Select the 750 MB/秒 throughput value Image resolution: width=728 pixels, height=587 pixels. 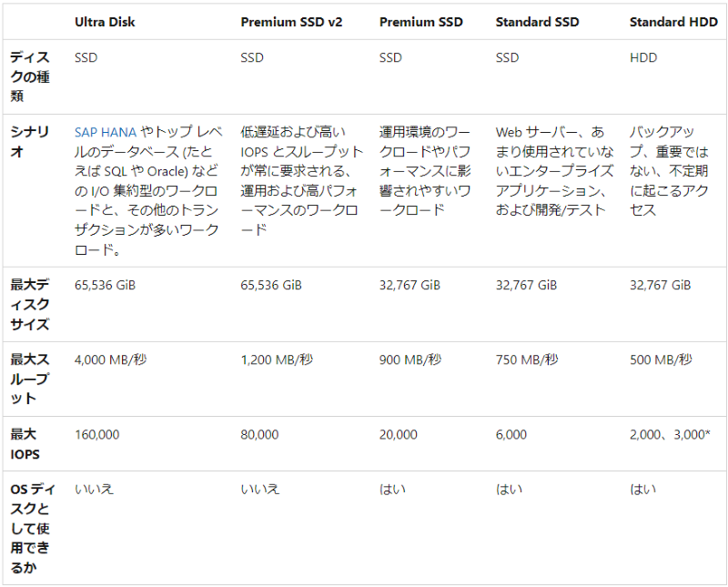coord(527,359)
